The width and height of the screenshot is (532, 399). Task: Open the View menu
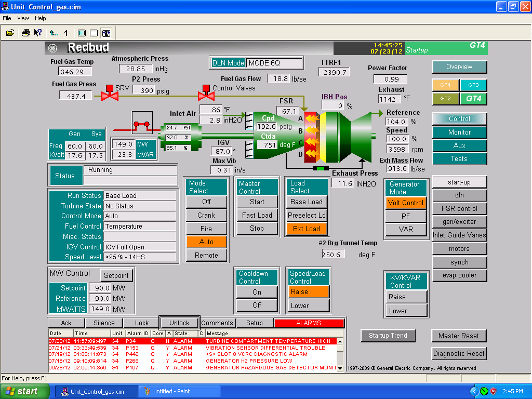coord(23,18)
